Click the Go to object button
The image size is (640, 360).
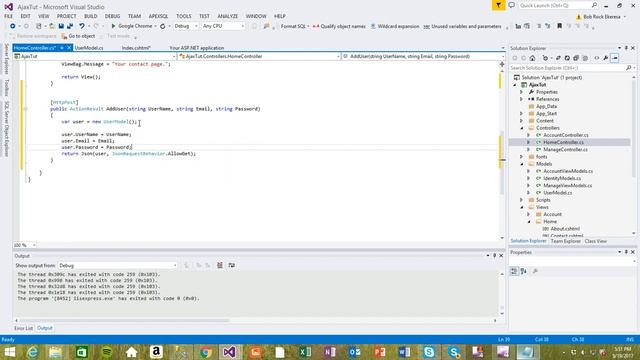[x=78, y=36]
